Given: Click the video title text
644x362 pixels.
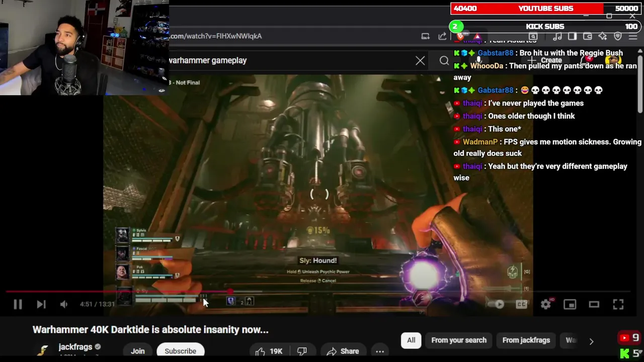Looking at the screenshot, I should (150, 330).
